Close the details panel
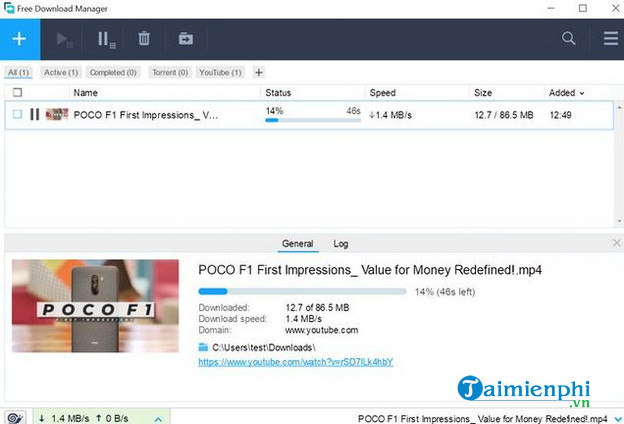 (x=616, y=243)
